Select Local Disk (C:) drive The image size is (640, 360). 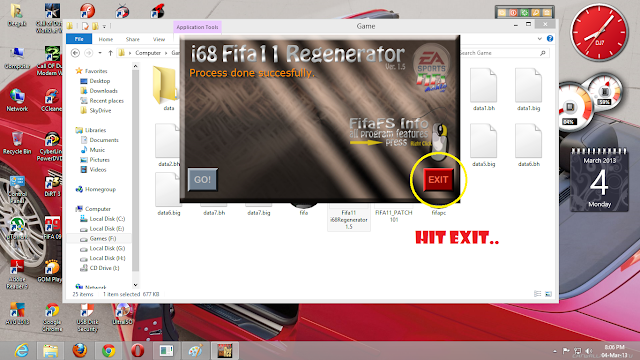(107, 219)
